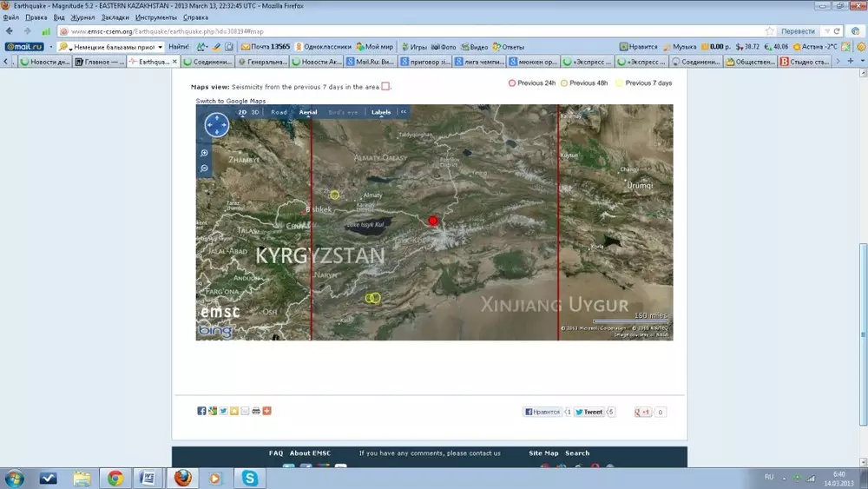Switch to the Генеральна browser tab
The width and height of the screenshot is (868, 489).
[266, 62]
